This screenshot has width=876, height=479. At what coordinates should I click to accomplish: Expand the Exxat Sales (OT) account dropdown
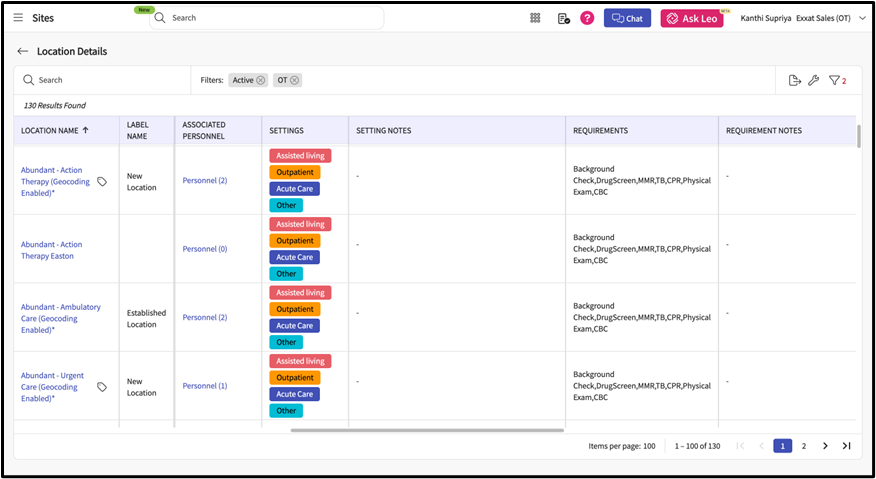click(861, 18)
